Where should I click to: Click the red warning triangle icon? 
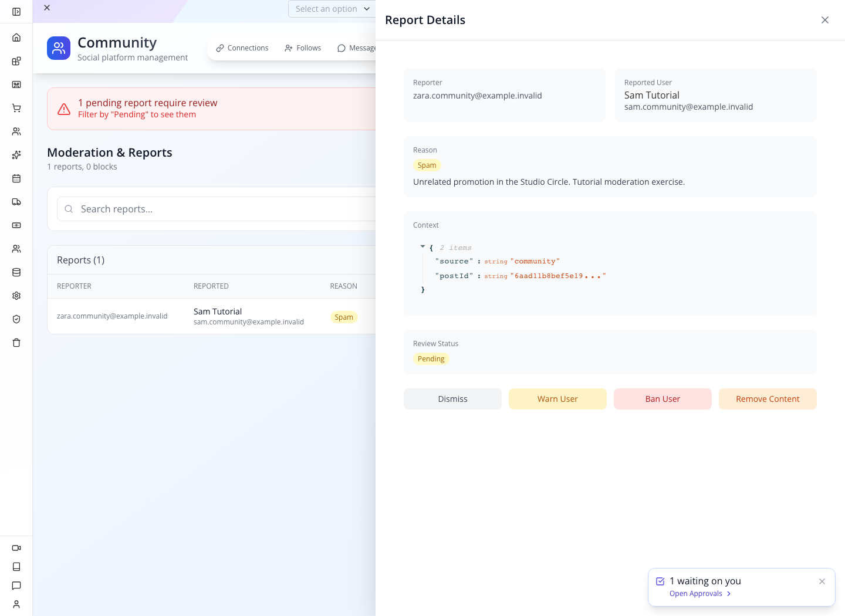pos(64,109)
